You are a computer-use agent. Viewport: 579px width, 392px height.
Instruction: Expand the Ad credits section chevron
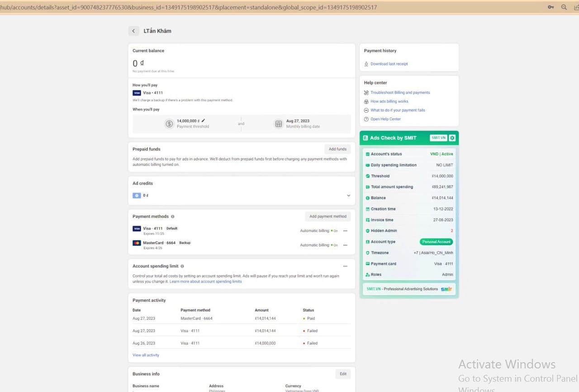point(348,195)
